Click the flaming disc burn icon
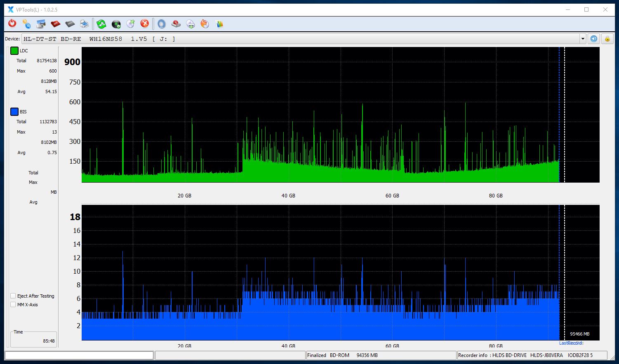Screen dimensions: 619x364 click(x=205, y=24)
